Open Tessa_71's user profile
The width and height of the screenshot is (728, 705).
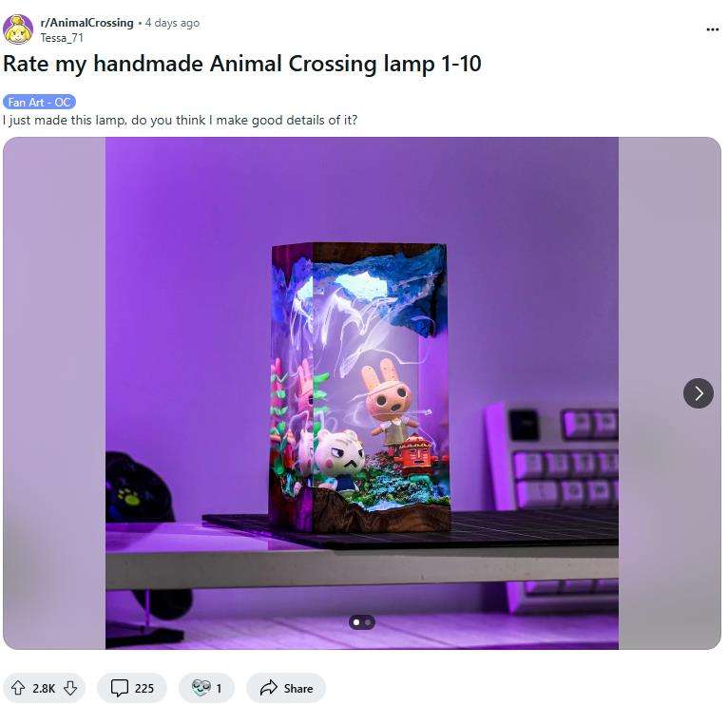click(x=62, y=38)
